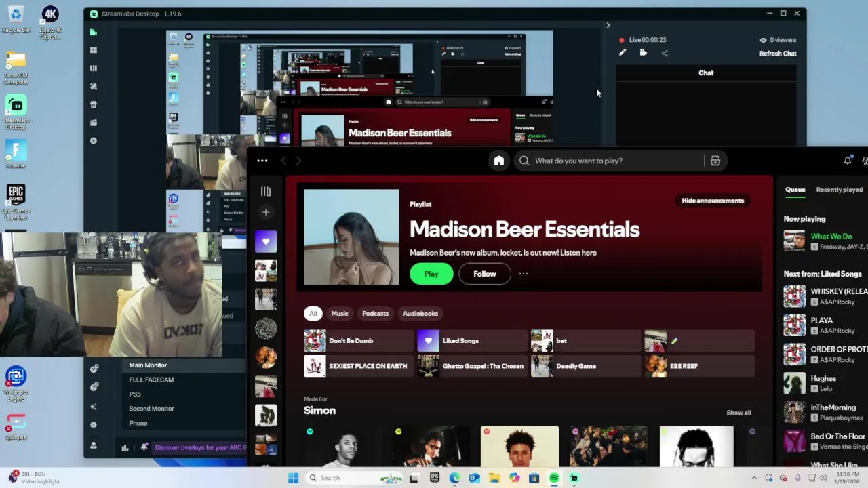Select the Audiobooks filter chip

point(420,314)
